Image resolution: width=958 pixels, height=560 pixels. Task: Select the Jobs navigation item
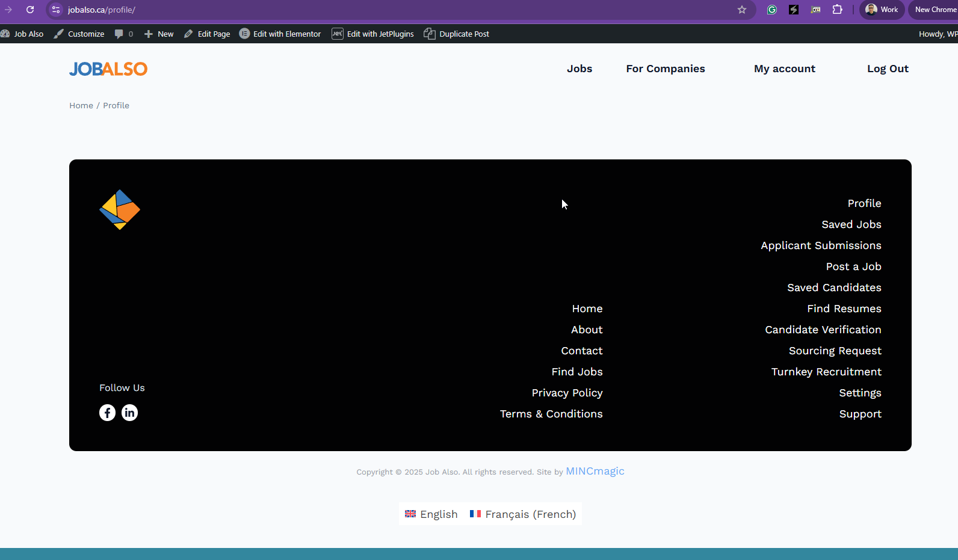tap(579, 69)
